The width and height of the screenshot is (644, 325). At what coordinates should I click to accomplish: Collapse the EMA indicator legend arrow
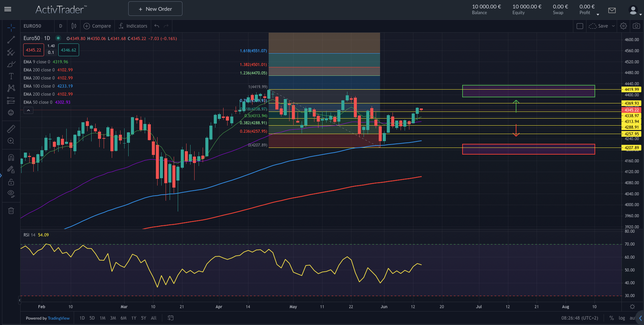click(28, 110)
